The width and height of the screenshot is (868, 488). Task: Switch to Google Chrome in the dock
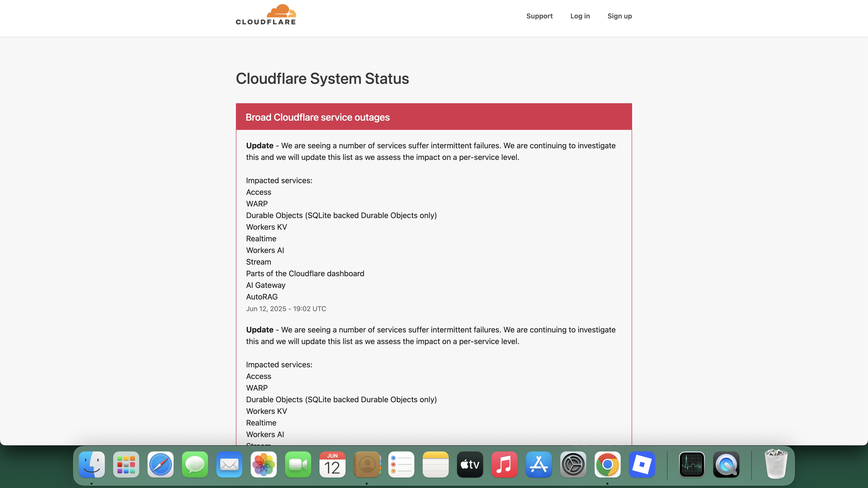coord(607,464)
